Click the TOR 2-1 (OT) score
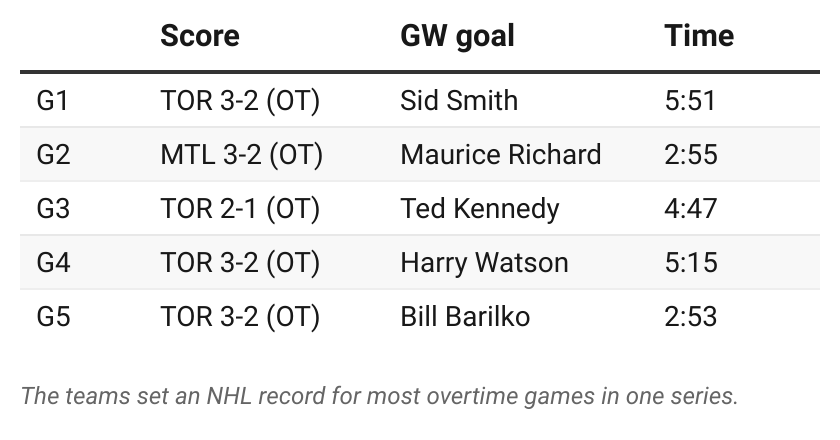Viewport: 840px width, 440px height. pyautogui.click(x=240, y=209)
